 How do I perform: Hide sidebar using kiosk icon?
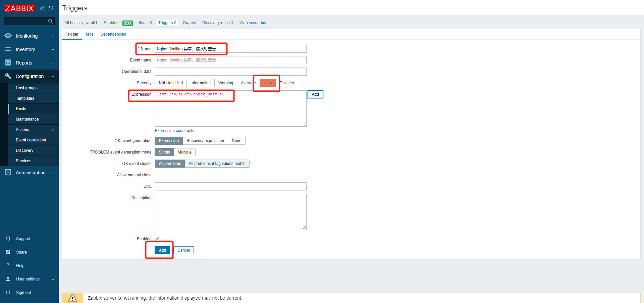click(x=51, y=8)
